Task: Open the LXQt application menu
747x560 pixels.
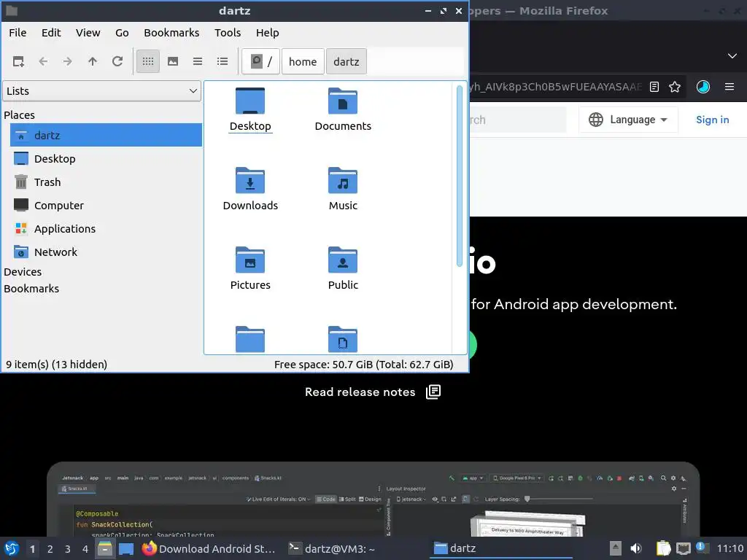Action: tap(12, 548)
